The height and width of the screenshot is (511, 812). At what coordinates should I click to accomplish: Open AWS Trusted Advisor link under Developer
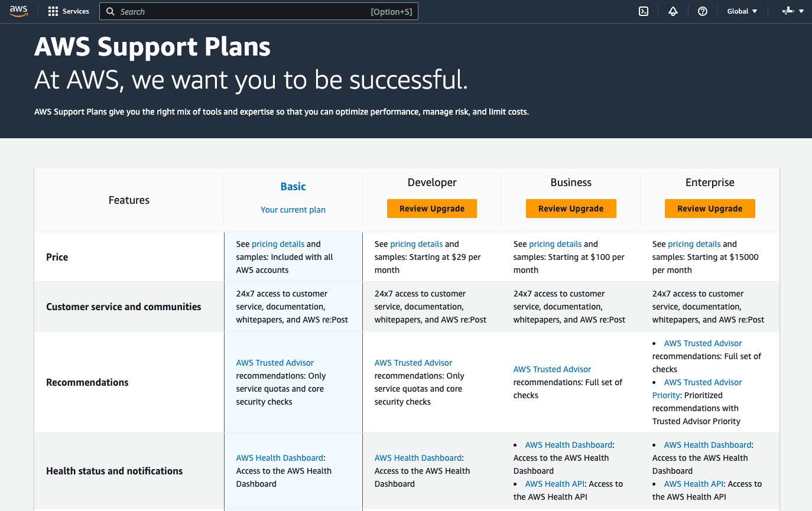coord(413,363)
